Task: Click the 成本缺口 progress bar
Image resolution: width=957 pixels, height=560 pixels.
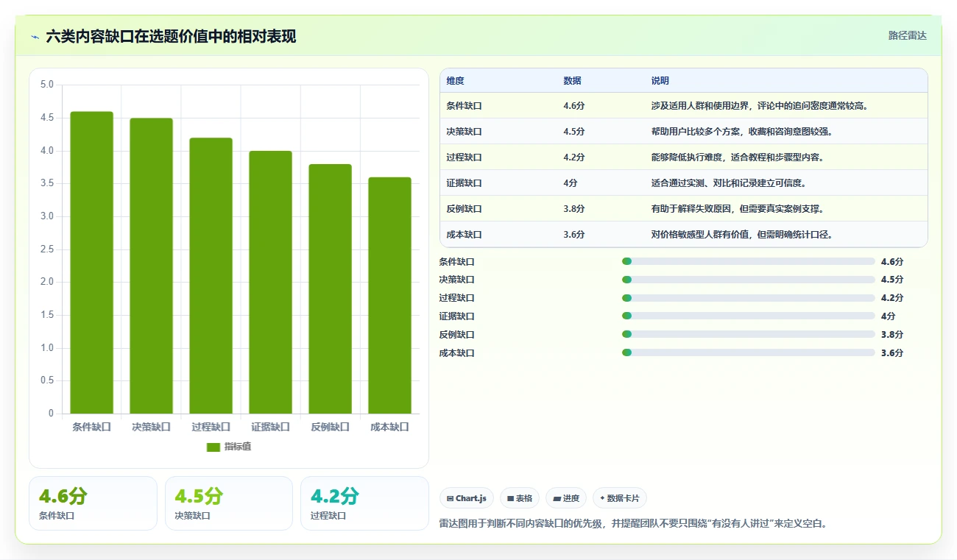Action: coord(749,352)
